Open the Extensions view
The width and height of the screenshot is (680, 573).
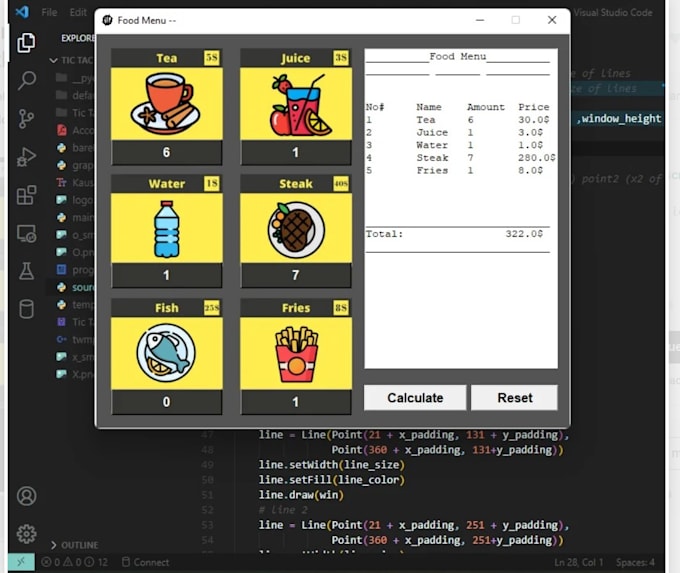coord(27,194)
